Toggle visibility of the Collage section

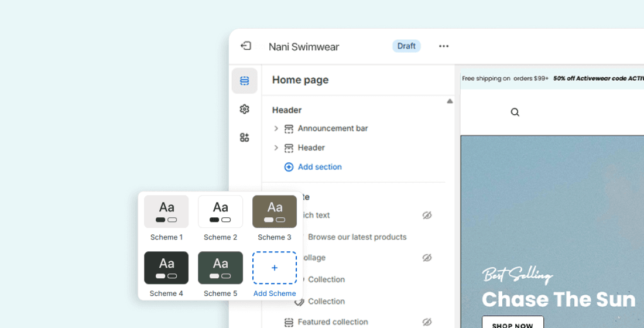click(x=427, y=258)
